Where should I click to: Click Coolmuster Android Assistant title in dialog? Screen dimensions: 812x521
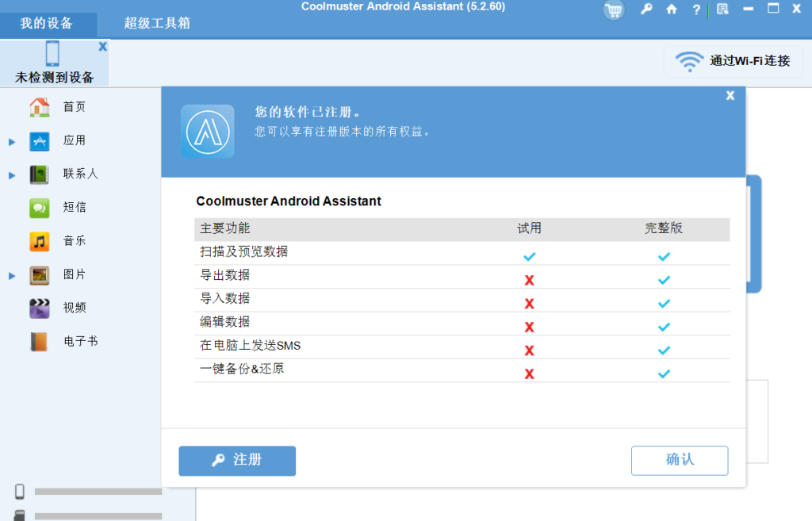[289, 201]
